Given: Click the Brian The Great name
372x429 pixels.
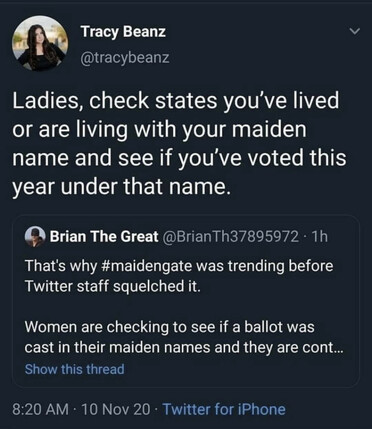Looking at the screenshot, I should coord(104,237).
